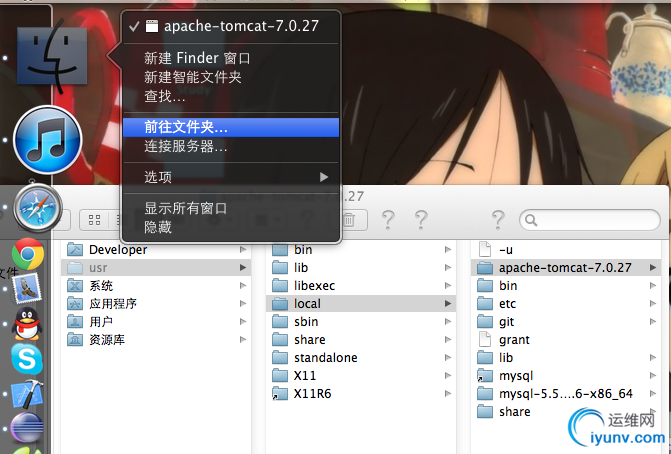Select lib folder in usr column

pos(361,267)
